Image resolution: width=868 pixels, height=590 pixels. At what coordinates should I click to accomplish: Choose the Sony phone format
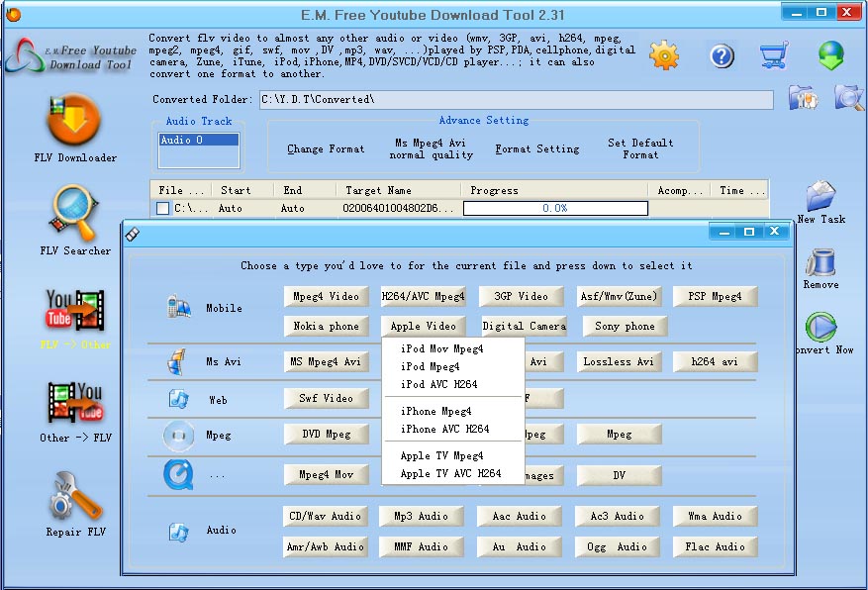(x=625, y=326)
